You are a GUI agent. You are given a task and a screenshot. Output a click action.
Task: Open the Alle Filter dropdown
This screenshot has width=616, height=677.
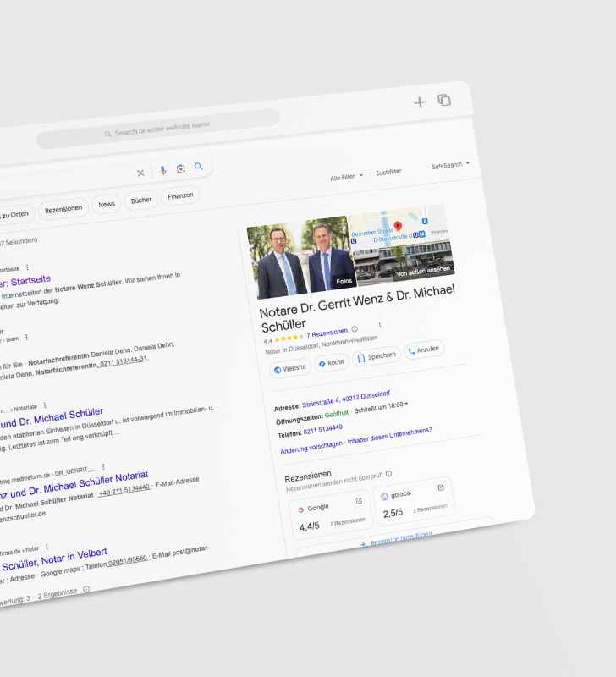click(x=347, y=177)
